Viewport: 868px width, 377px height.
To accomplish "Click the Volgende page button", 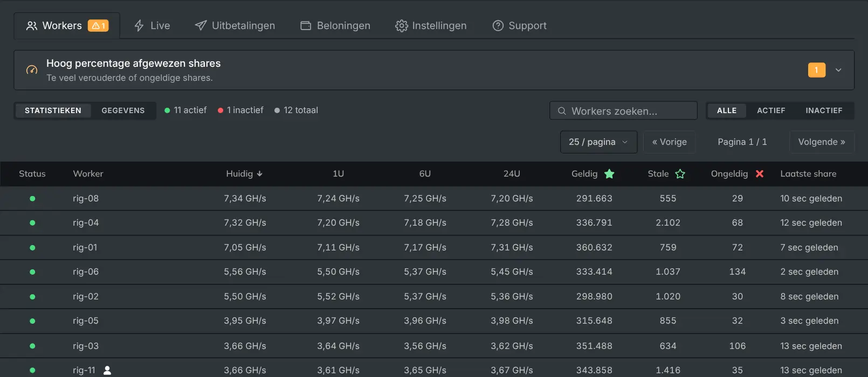I will [x=822, y=142].
